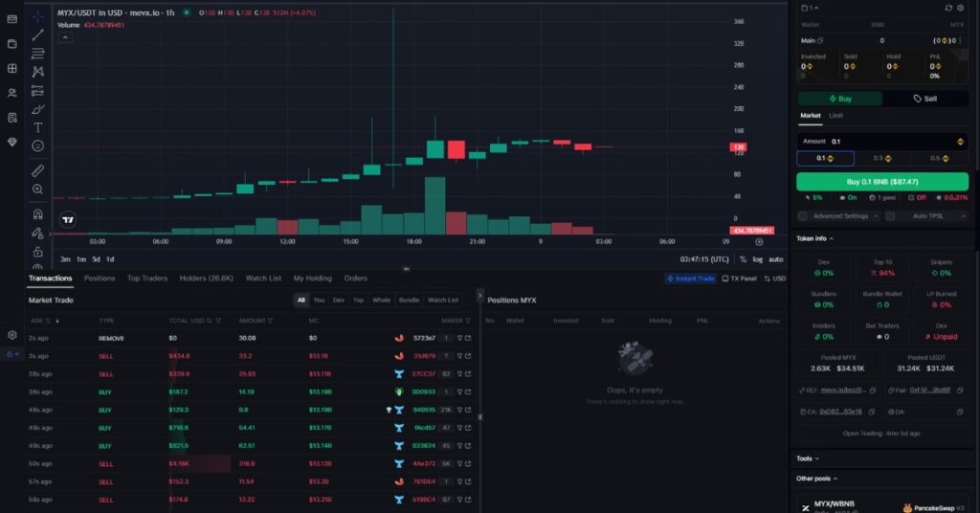Collapse the Token info section
980x513 pixels.
[x=814, y=238]
